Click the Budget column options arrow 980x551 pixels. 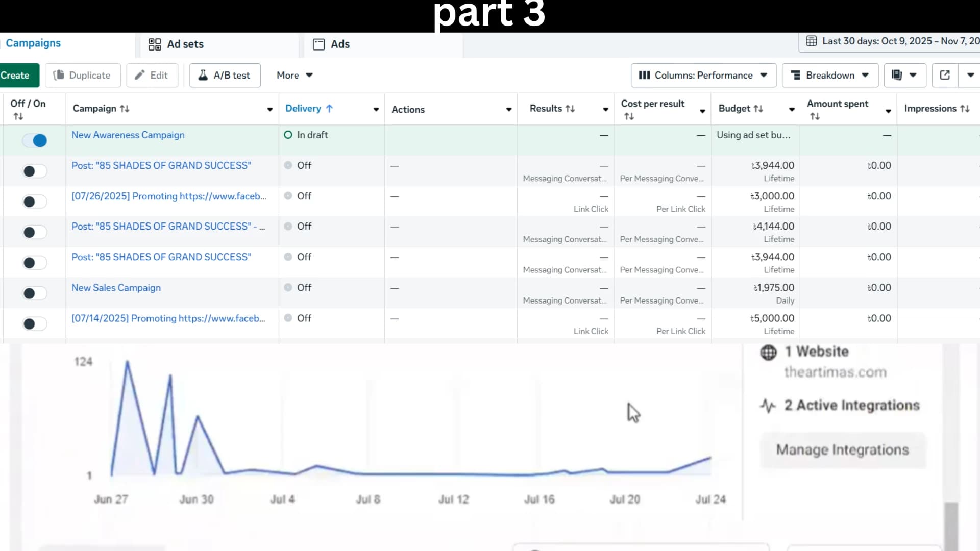[x=792, y=110]
